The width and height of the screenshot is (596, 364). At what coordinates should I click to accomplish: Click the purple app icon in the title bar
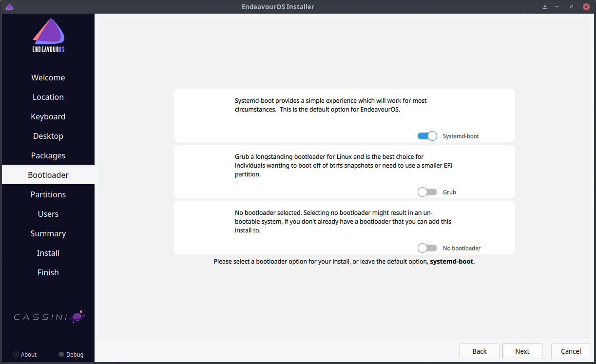9,7
